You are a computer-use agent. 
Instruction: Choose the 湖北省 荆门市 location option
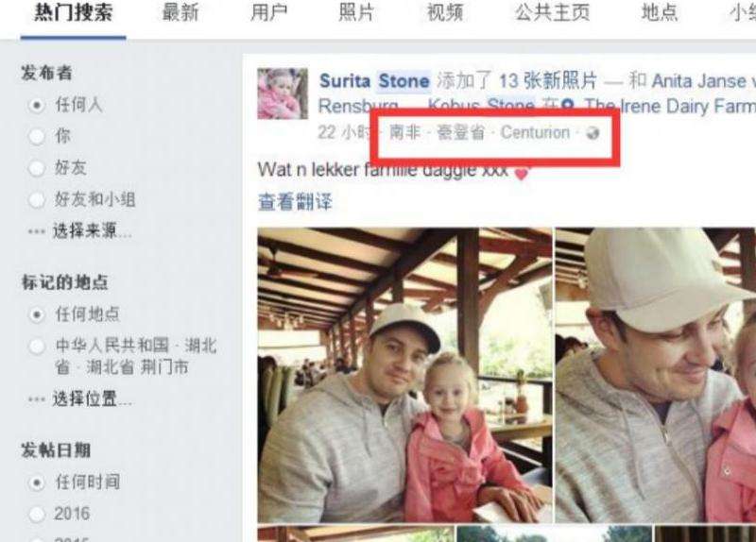(37, 347)
